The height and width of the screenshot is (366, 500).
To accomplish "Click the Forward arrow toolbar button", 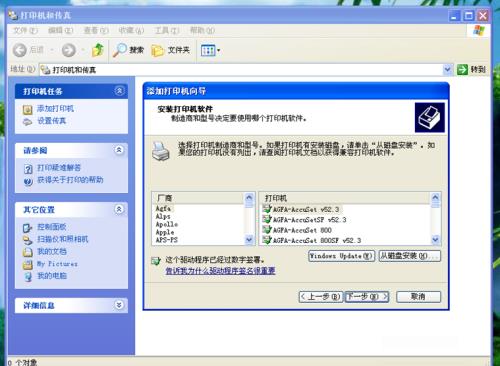I will (69, 50).
